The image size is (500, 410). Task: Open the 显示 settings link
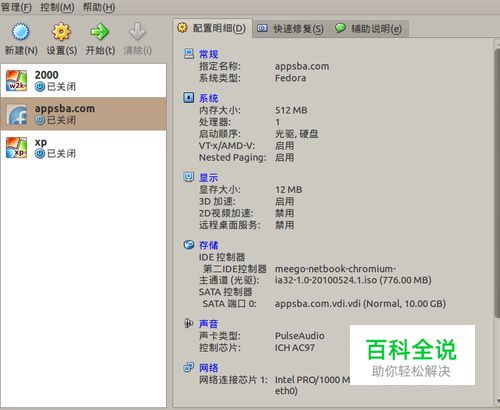pos(209,177)
